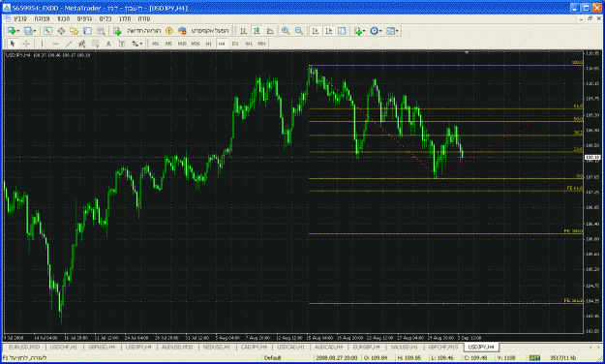Select the active H4 timeframe button
The width and height of the screenshot is (605, 364).
pyautogui.click(x=222, y=44)
